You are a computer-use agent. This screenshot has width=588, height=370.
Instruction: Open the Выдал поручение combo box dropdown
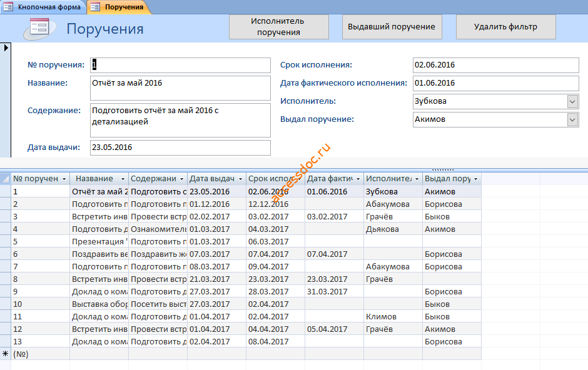572,119
